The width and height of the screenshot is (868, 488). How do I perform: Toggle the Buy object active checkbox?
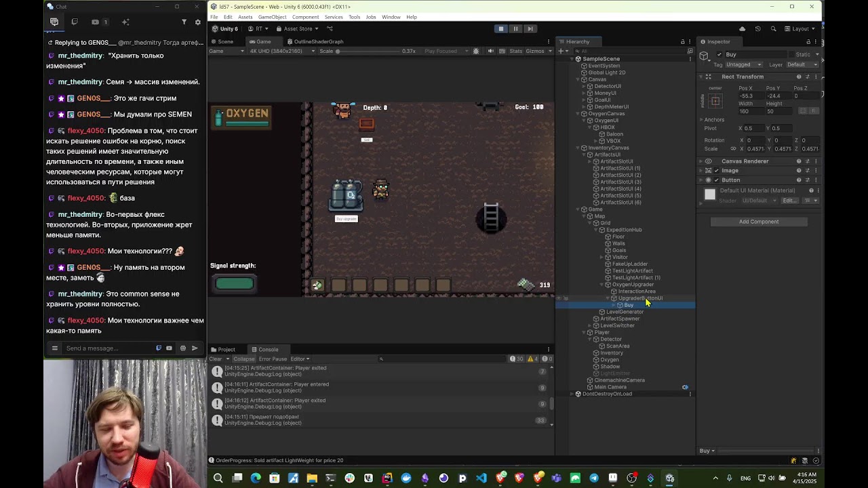pos(719,54)
